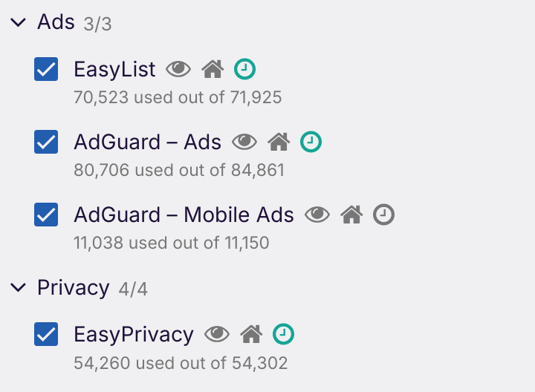View AdGuard – Mobile Ads content eye icon
The height and width of the screenshot is (392, 535).
coord(317,215)
